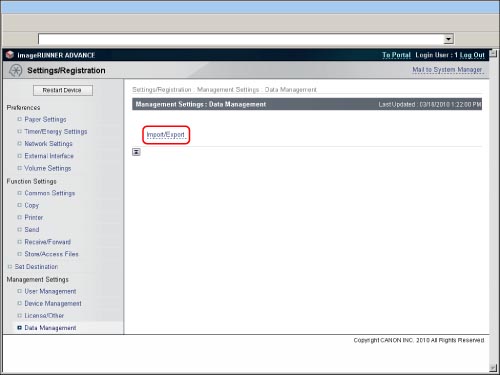Open Mail to System Manager link
This screenshot has height=375, width=500.
point(447,70)
